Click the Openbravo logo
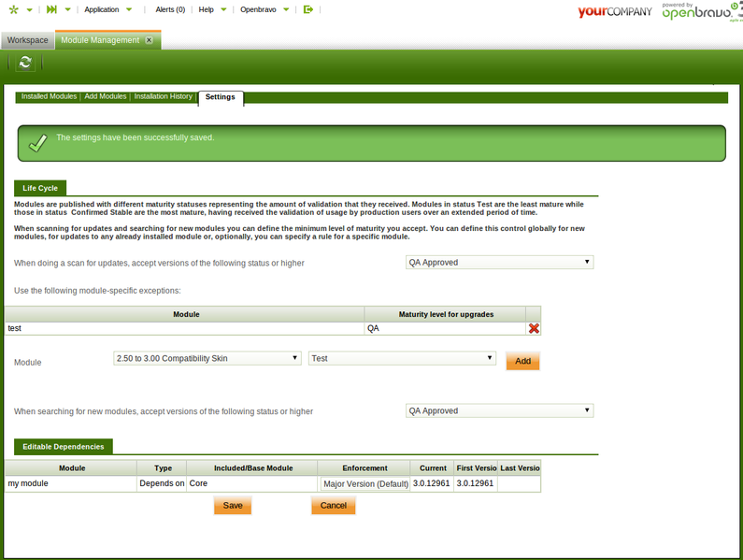Image resolution: width=743 pixels, height=560 pixels. [701, 12]
